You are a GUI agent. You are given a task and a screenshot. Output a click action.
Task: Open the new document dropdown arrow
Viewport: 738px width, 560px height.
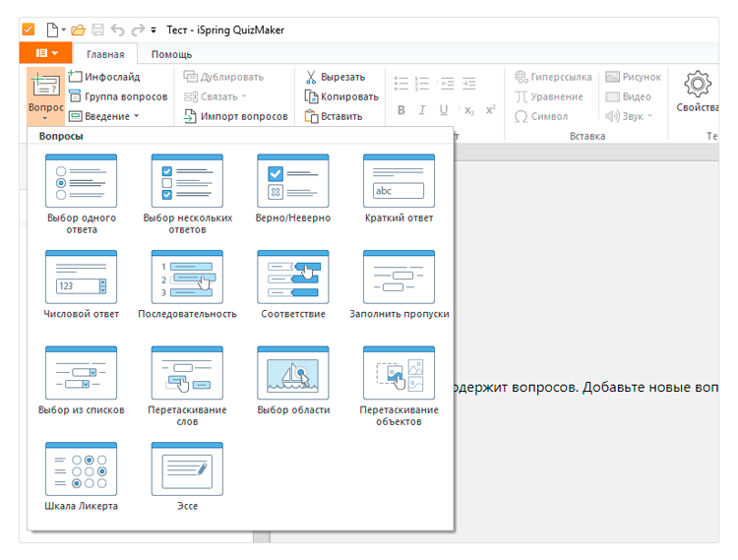click(64, 31)
